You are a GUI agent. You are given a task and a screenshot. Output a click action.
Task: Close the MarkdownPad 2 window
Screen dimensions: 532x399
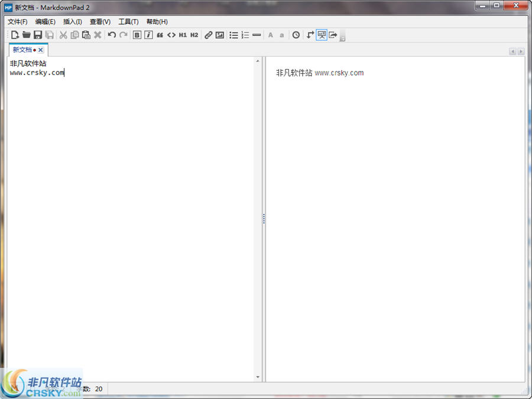(516, 5)
